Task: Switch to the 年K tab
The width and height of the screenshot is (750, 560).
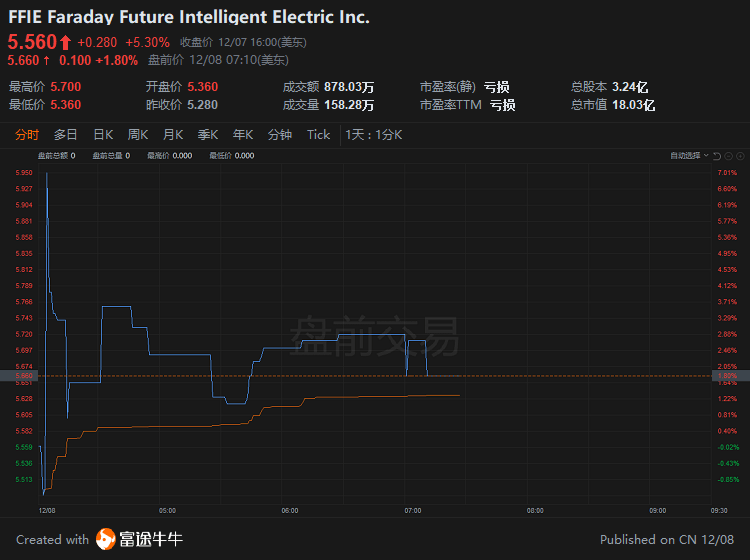Action: (x=243, y=135)
